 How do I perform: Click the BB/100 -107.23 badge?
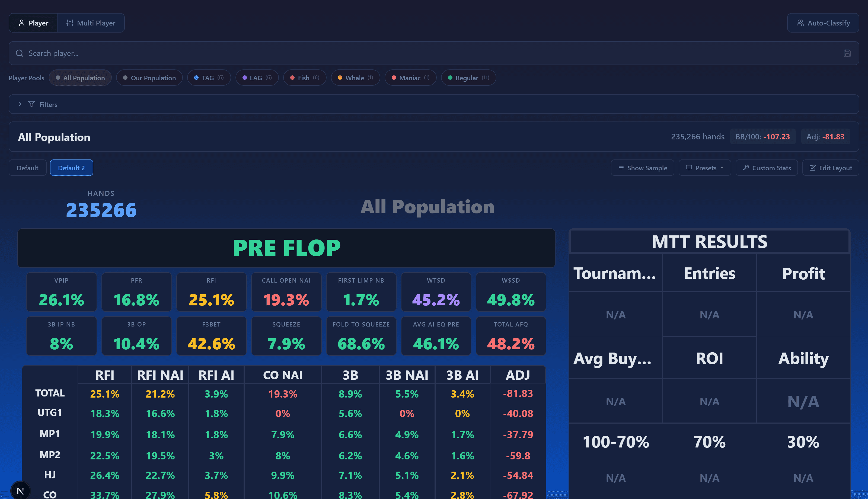[762, 136]
